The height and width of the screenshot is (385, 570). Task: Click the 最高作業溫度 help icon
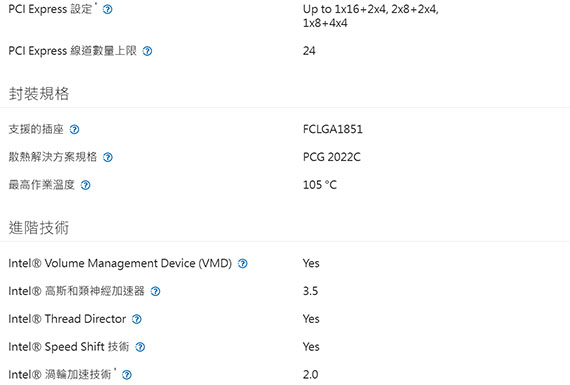(85, 185)
